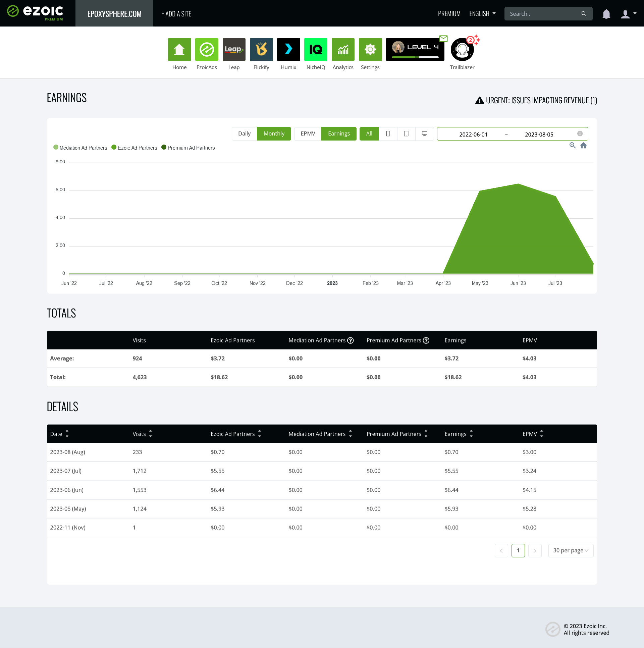Open Urgent Issues Impacting Revenue link

click(x=541, y=100)
